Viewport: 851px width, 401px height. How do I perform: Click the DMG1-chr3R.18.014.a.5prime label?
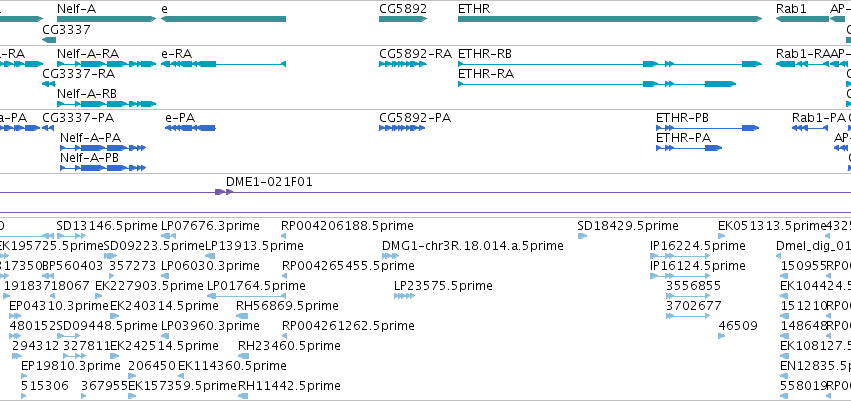click(473, 246)
